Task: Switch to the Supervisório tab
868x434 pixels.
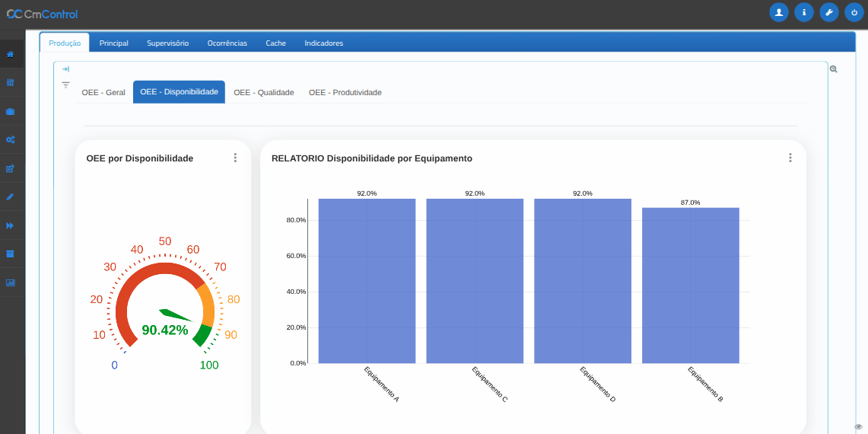Action: coord(167,43)
